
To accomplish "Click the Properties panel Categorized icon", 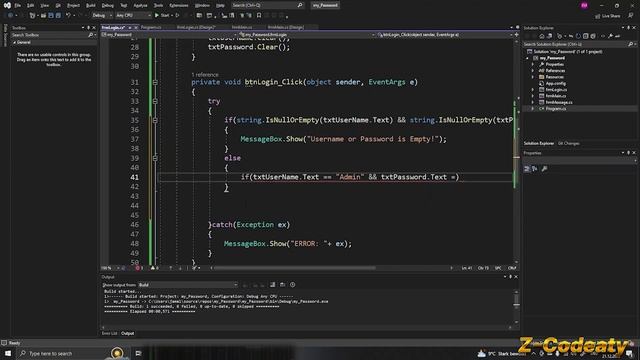I will coord(527,169).
